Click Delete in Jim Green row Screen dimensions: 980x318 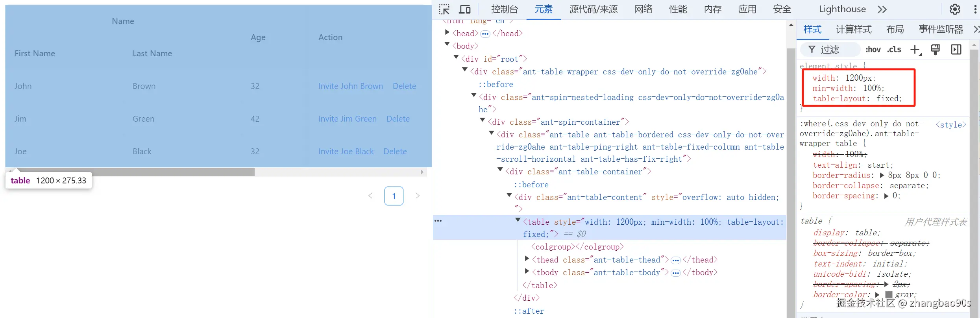click(398, 119)
